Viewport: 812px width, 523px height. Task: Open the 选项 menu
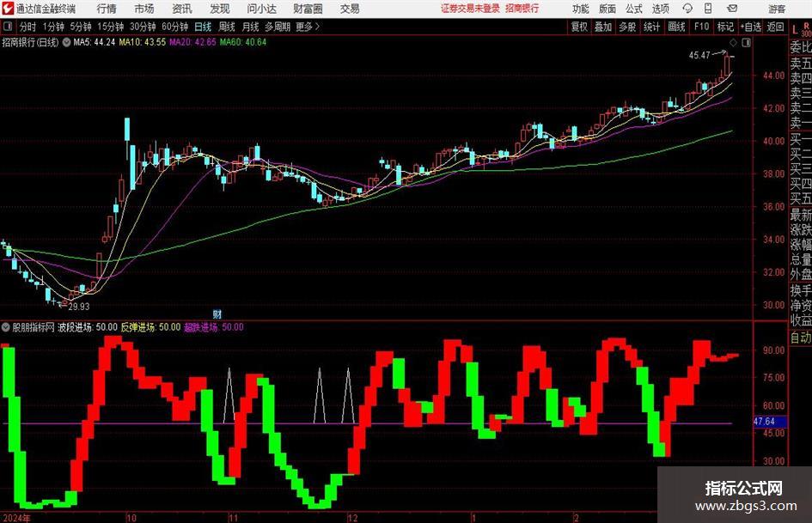click(660, 9)
